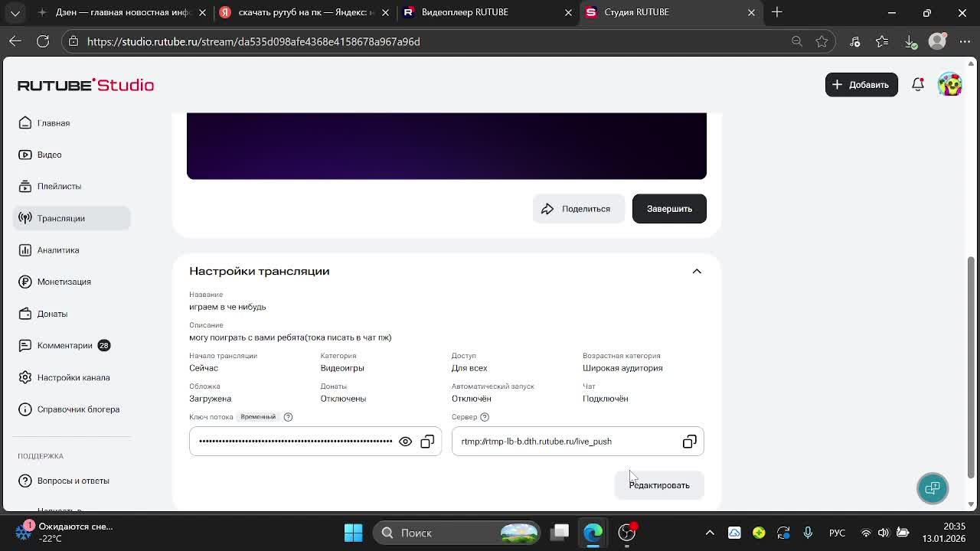
Task: Open taskbar clock and date
Action: [x=944, y=533]
